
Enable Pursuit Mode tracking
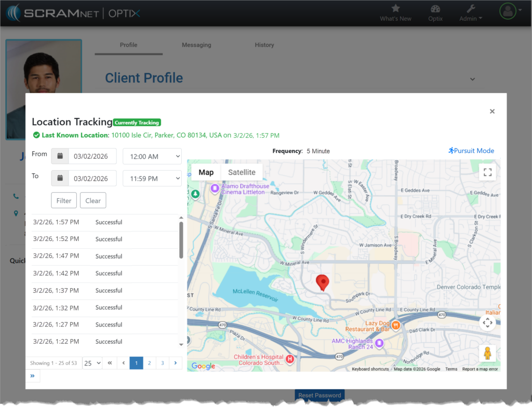coord(471,151)
